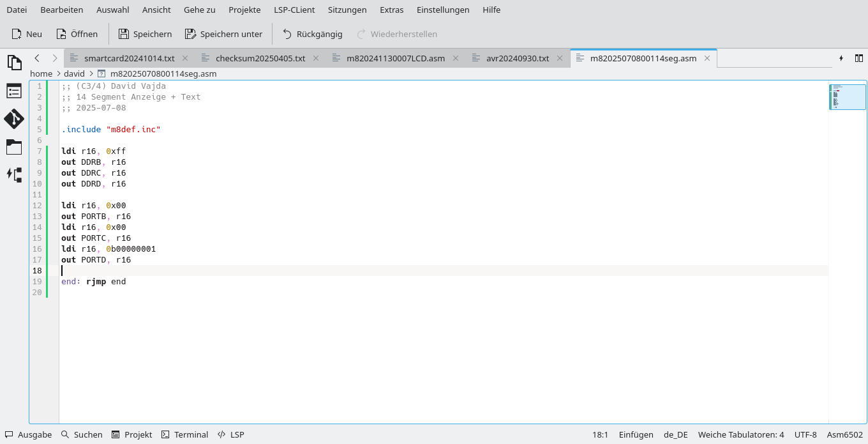
Task: Open the Documents sidebar icon
Action: [x=14, y=62]
